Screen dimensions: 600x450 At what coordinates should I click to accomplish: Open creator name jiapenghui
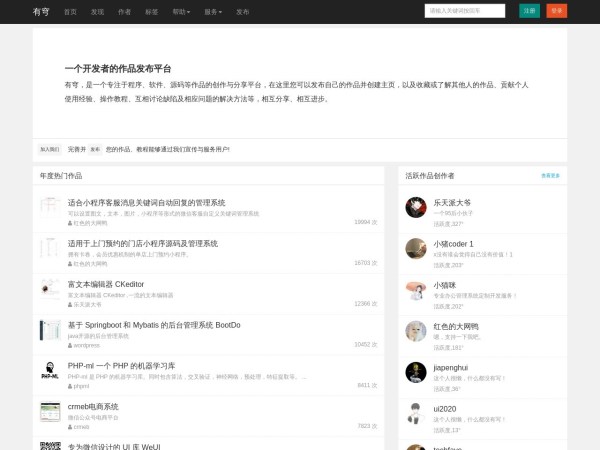pyautogui.click(x=451, y=368)
